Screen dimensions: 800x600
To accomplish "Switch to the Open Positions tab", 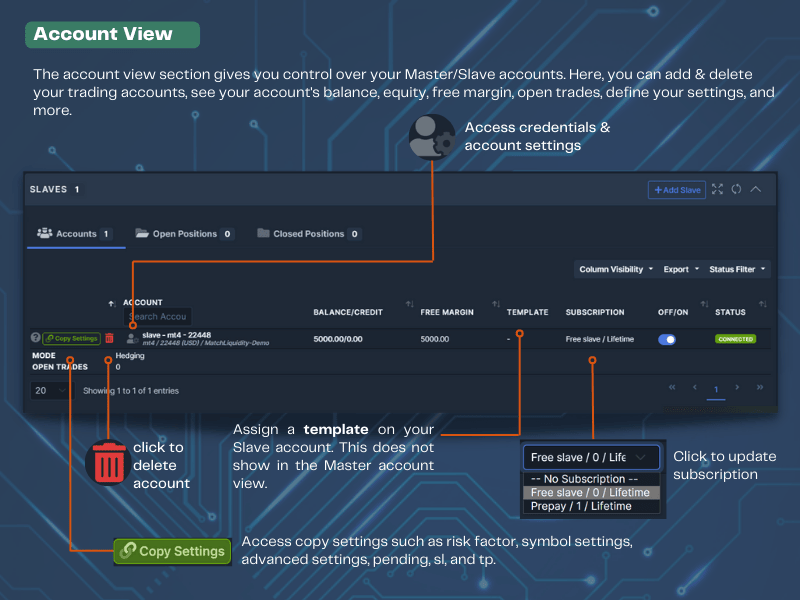I will tap(185, 234).
